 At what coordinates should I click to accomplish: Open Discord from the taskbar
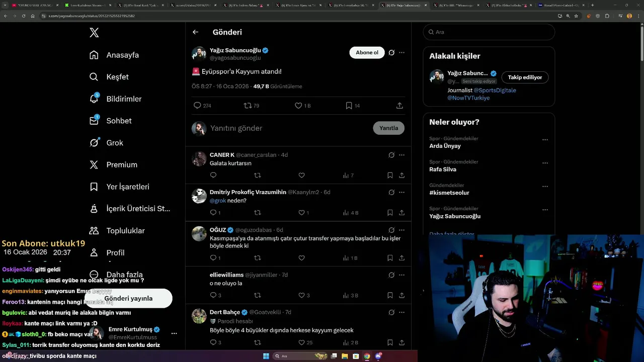[378, 356]
